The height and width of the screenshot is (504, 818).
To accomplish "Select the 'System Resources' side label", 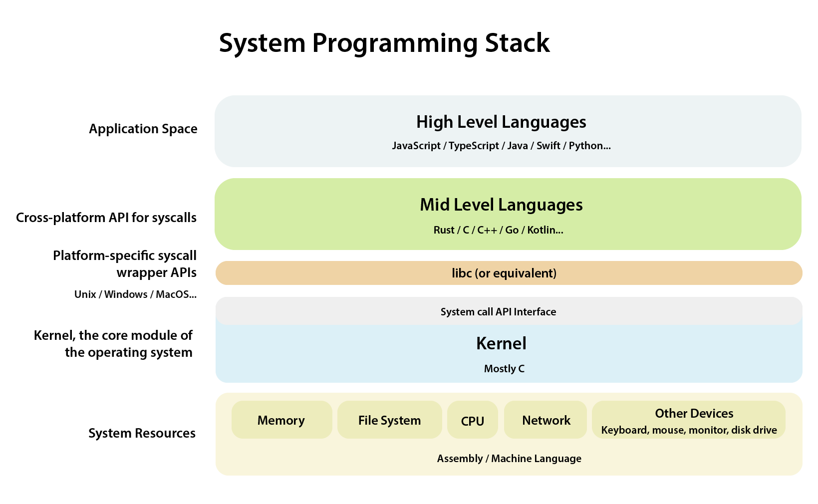I will coord(142,433).
